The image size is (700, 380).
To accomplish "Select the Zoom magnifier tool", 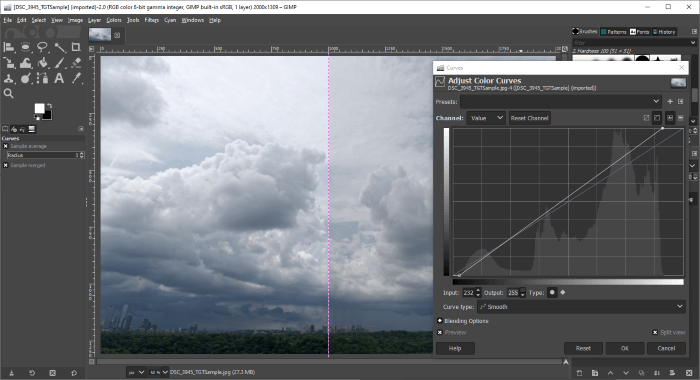I will tap(8, 93).
